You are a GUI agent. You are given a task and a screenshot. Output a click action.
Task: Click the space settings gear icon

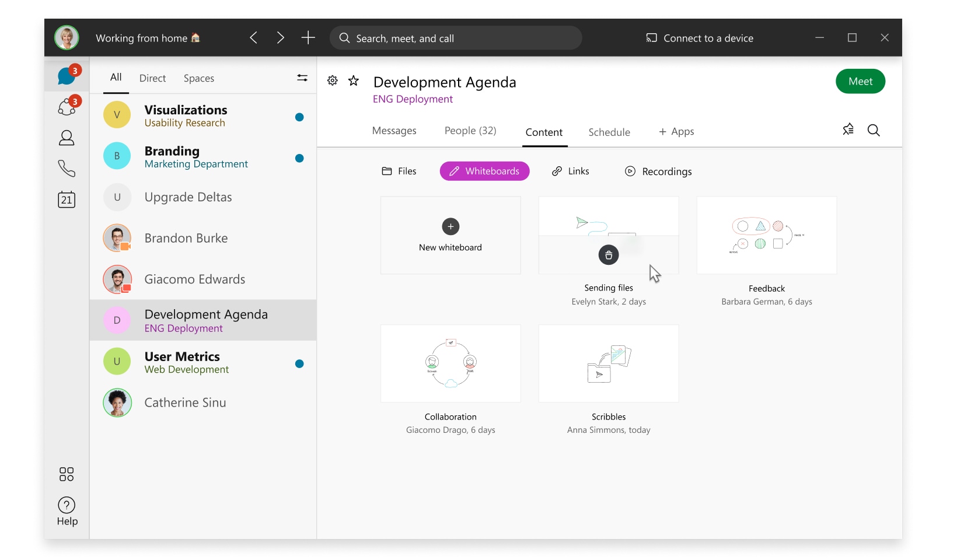coord(333,80)
